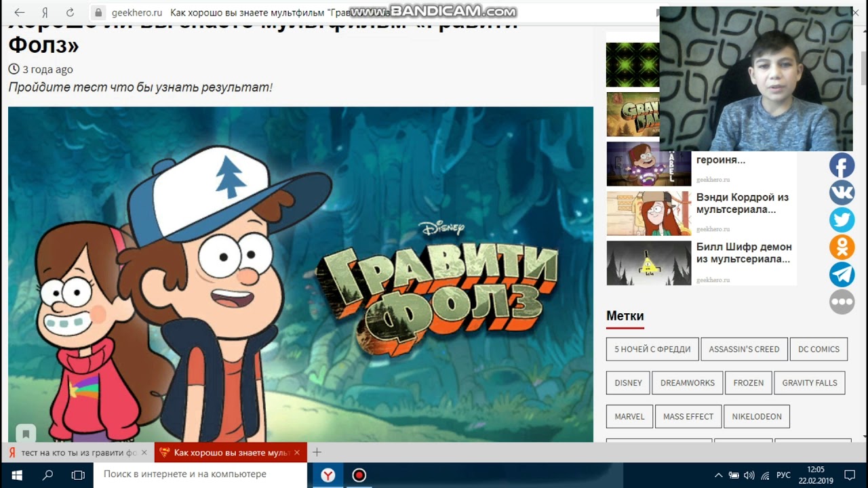Open the Wendy article thumbnail

(x=649, y=213)
